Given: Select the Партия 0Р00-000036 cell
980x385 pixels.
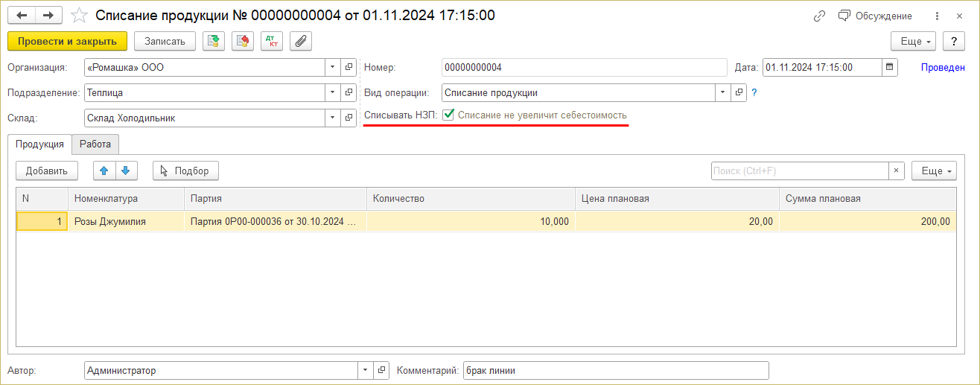Looking at the screenshot, I should (275, 221).
